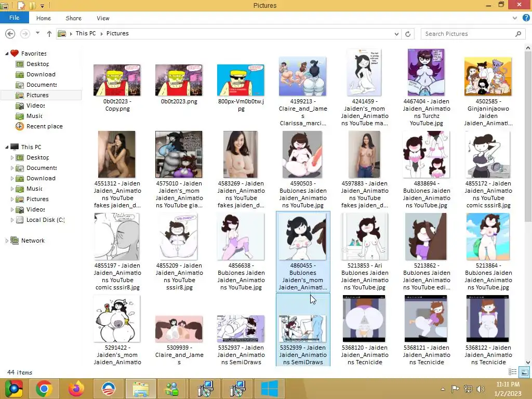
Task: Open Help with the question mark icon
Action: [x=526, y=18]
